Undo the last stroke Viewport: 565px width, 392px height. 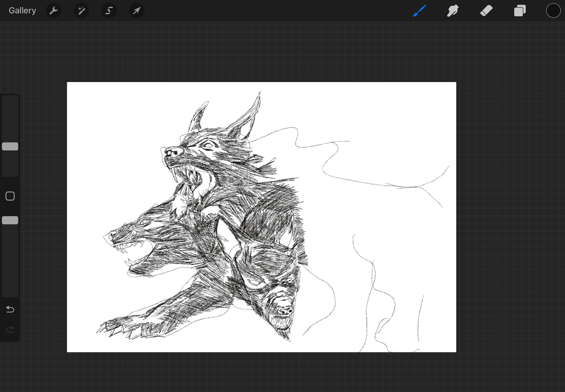click(10, 309)
